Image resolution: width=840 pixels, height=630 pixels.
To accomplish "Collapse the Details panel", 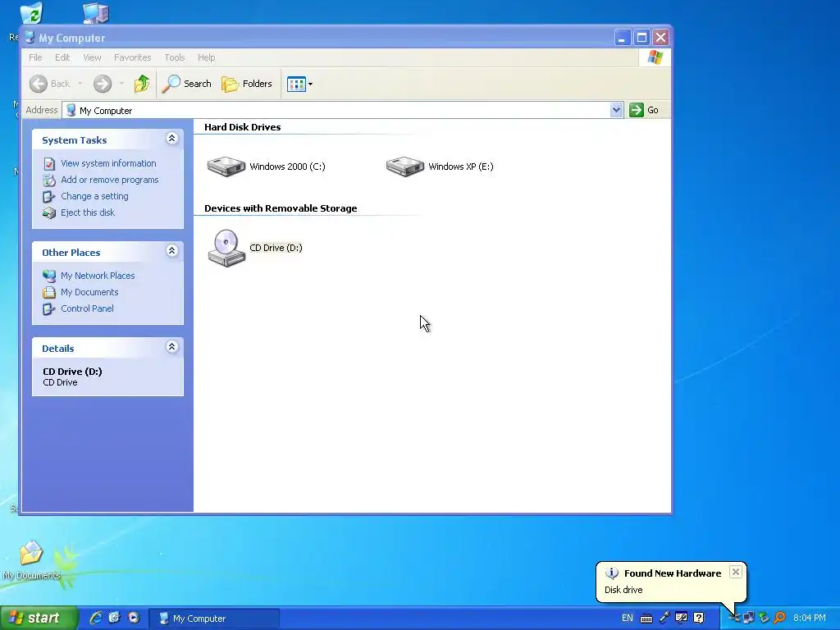I will coord(171,347).
